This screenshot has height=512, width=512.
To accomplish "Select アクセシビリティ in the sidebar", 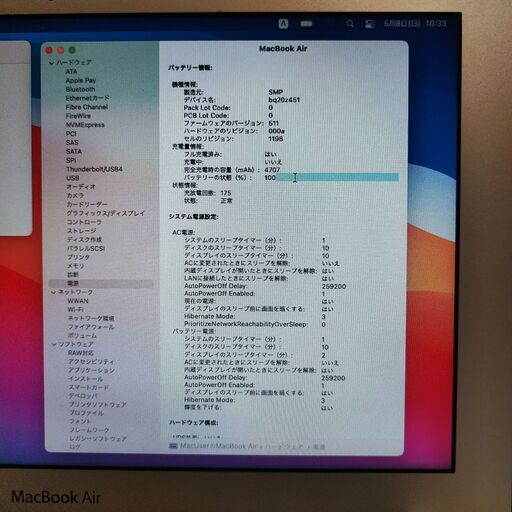I will 91,362.
